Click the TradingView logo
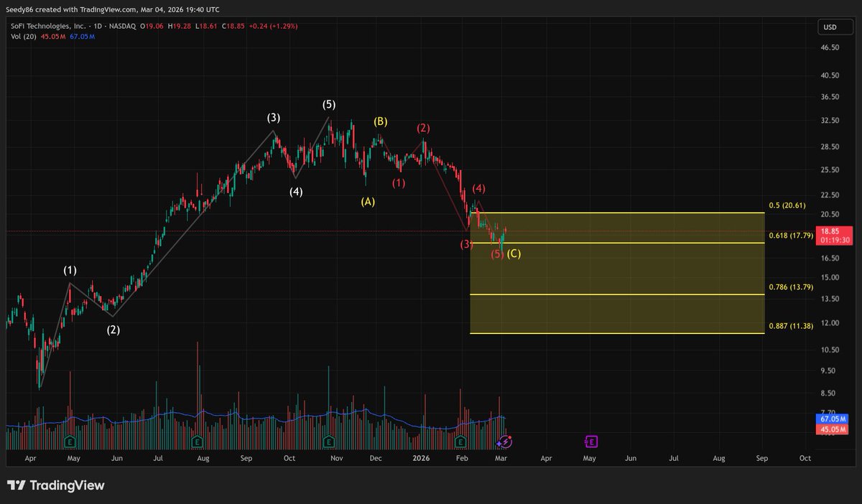This screenshot has width=862, height=504. pyautogui.click(x=56, y=485)
